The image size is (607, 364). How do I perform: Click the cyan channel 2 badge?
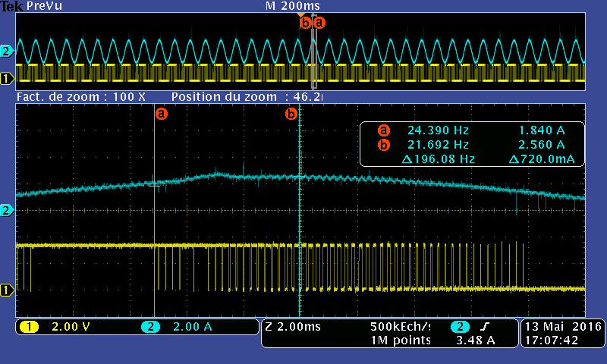pos(150,328)
